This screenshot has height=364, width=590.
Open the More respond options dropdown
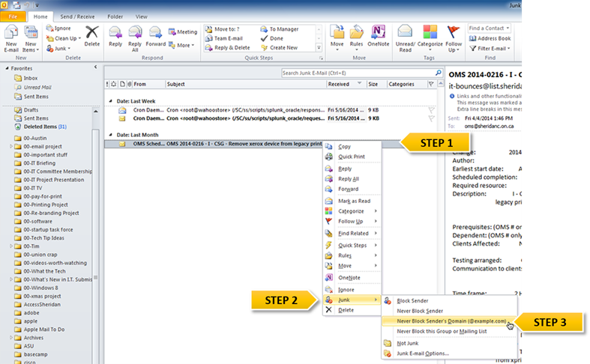click(181, 45)
